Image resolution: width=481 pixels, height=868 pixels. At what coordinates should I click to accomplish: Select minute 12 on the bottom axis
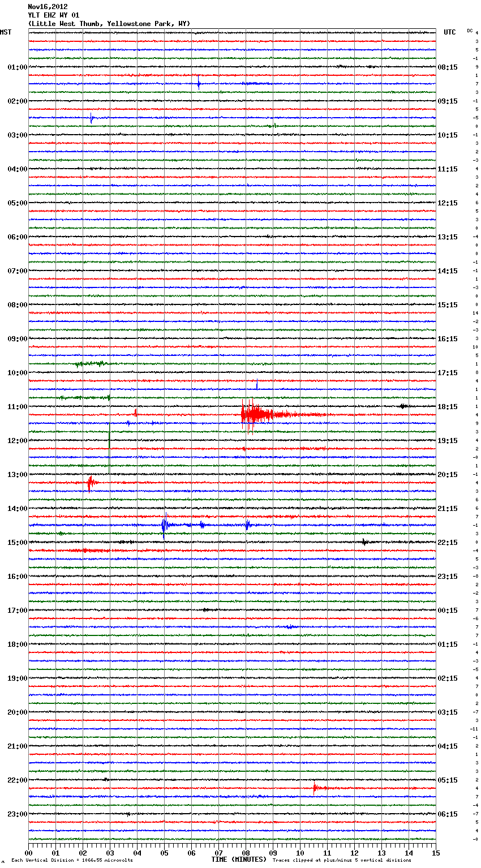pos(354,853)
